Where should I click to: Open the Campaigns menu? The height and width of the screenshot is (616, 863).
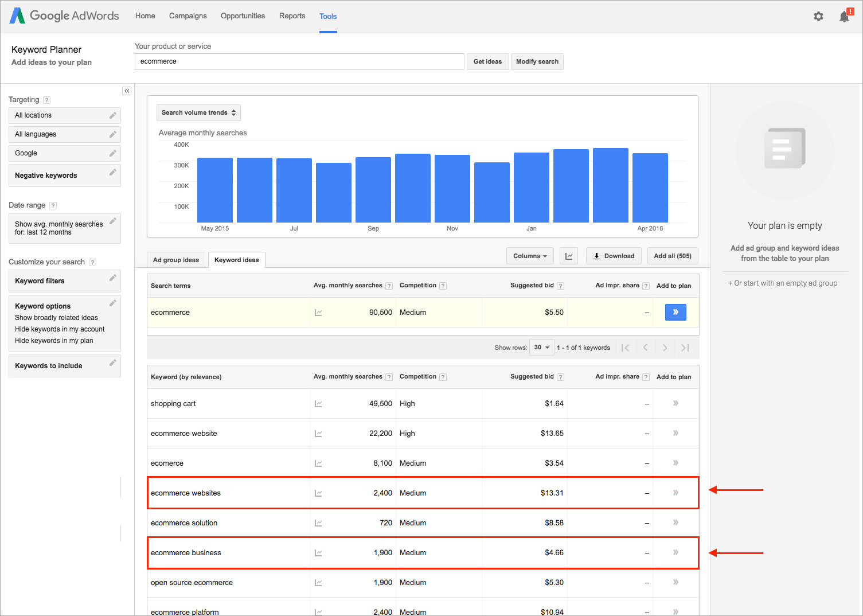click(188, 16)
